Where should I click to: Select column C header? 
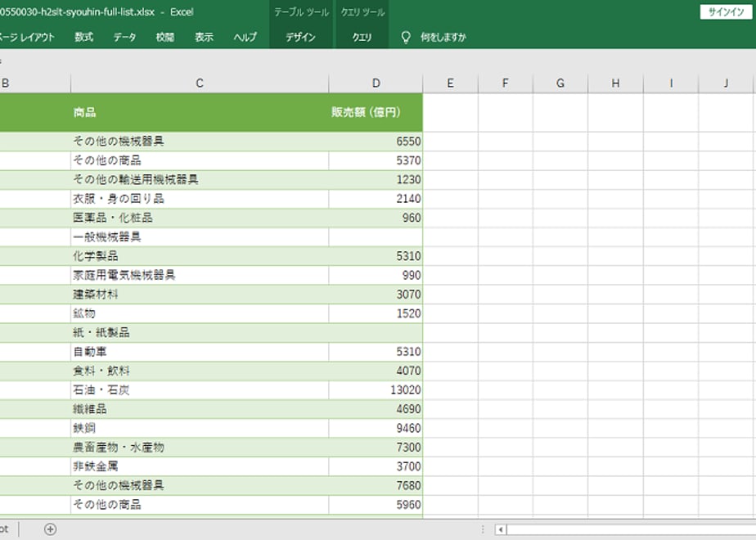point(200,83)
